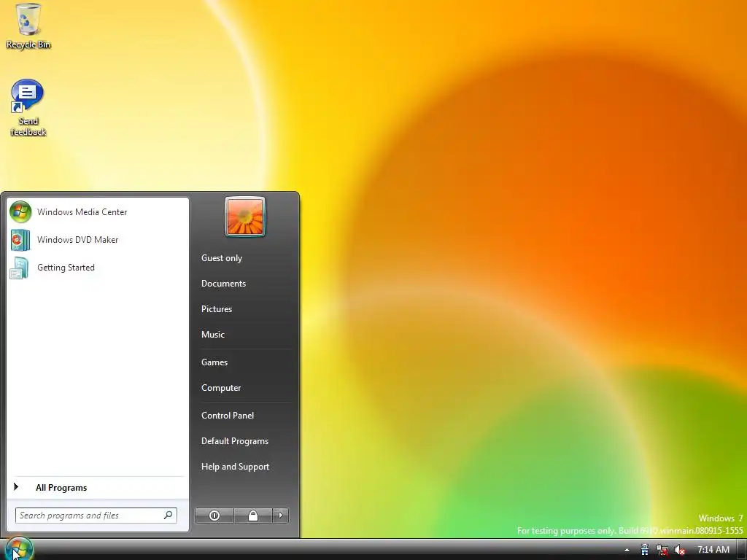Open the Recycle Bin desktop icon

28,26
